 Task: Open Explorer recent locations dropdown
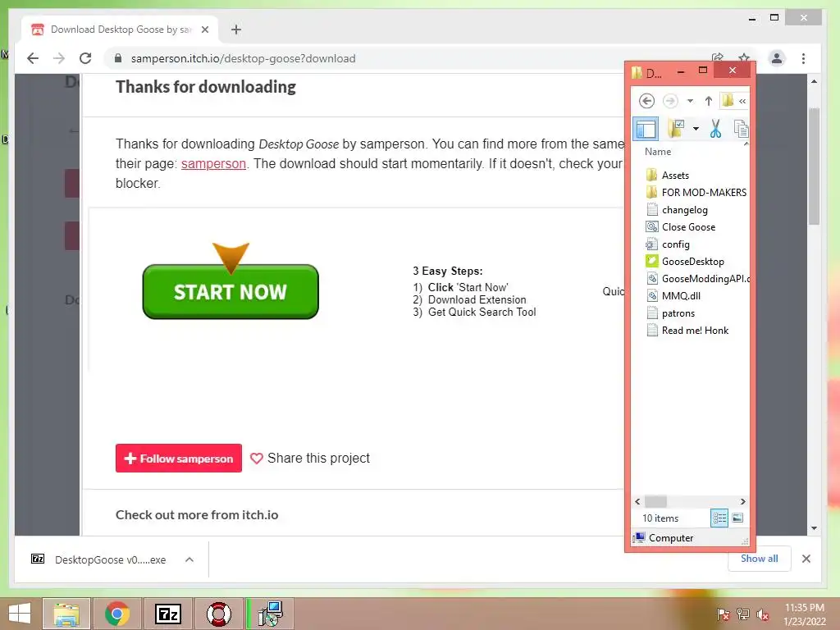pos(690,101)
